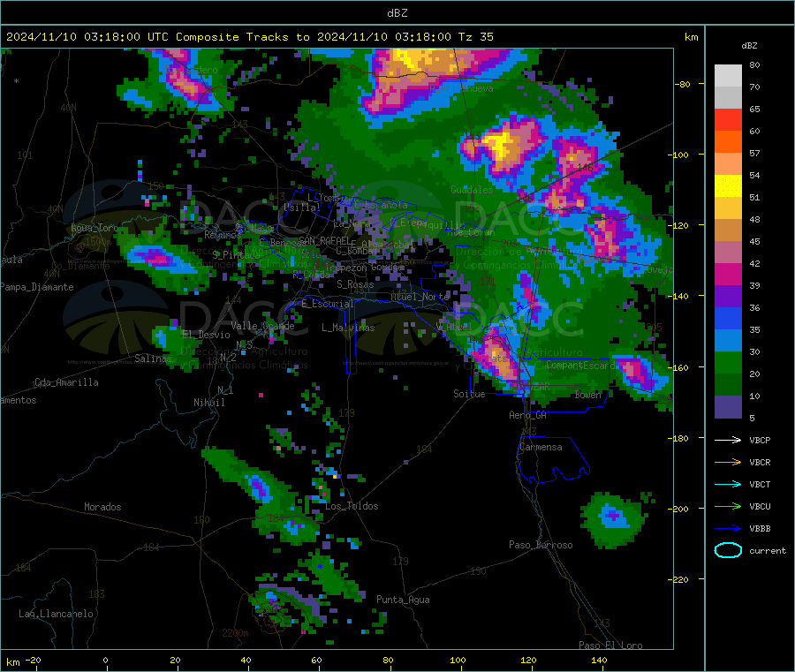Image resolution: width=795 pixels, height=672 pixels.
Task: Pick the dark green swatch above the 10 label
Action: (728, 385)
